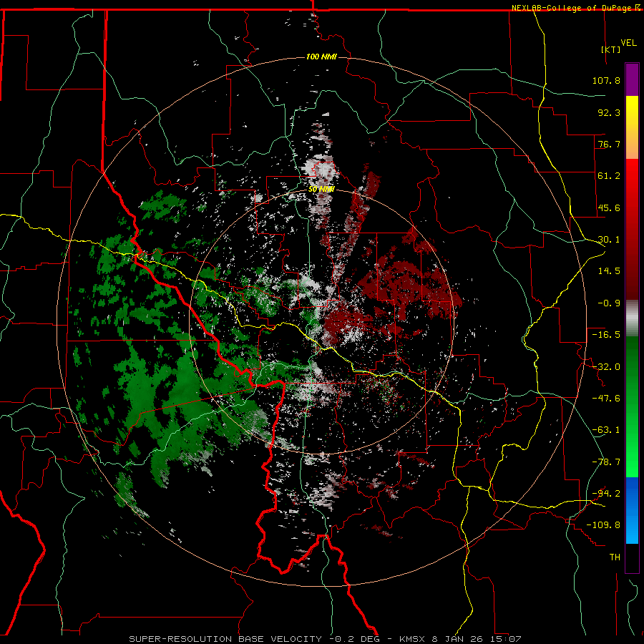Click the [KT] units label
This screenshot has width=644, height=644.
click(x=611, y=49)
